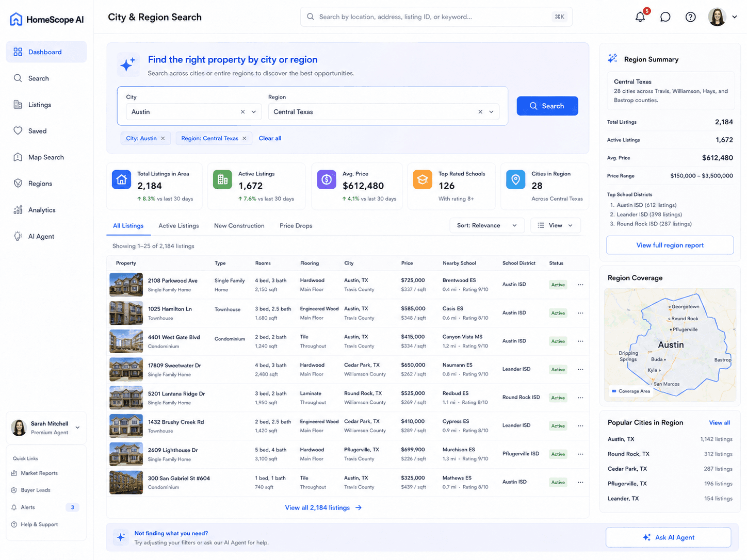Open more options for 1432 Brushy Creek Rd
747x560 pixels.
tap(580, 426)
